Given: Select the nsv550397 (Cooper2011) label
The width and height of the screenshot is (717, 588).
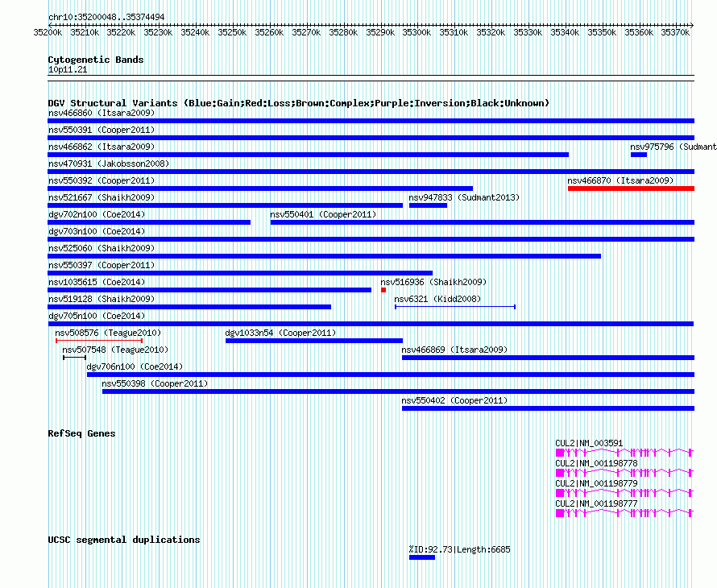Looking at the screenshot, I should (x=102, y=265).
